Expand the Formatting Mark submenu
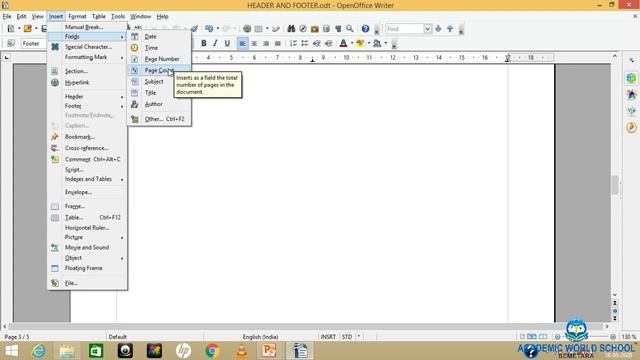The image size is (640, 360). (87, 57)
